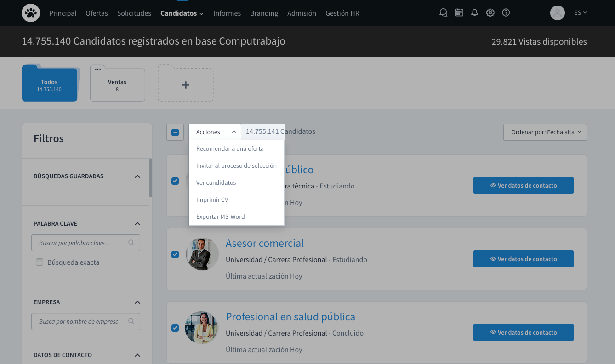This screenshot has height=364, width=615.
Task: Click the three-dots on Ventas folder
Action: (x=98, y=69)
